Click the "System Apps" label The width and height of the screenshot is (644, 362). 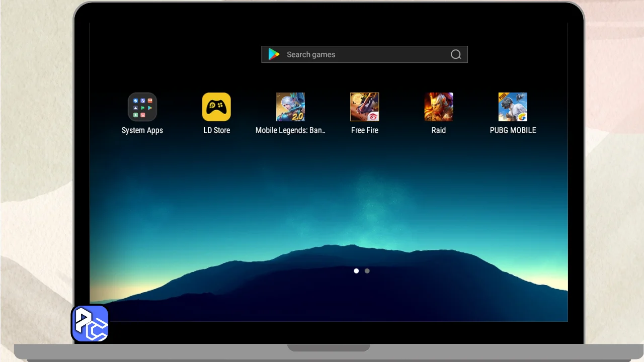(142, 130)
